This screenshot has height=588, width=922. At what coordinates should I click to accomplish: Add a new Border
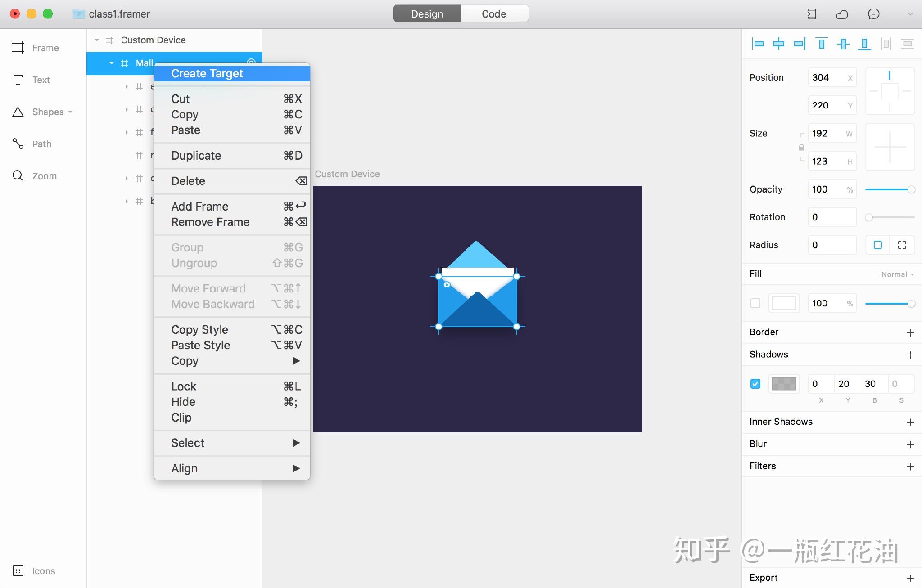(910, 332)
